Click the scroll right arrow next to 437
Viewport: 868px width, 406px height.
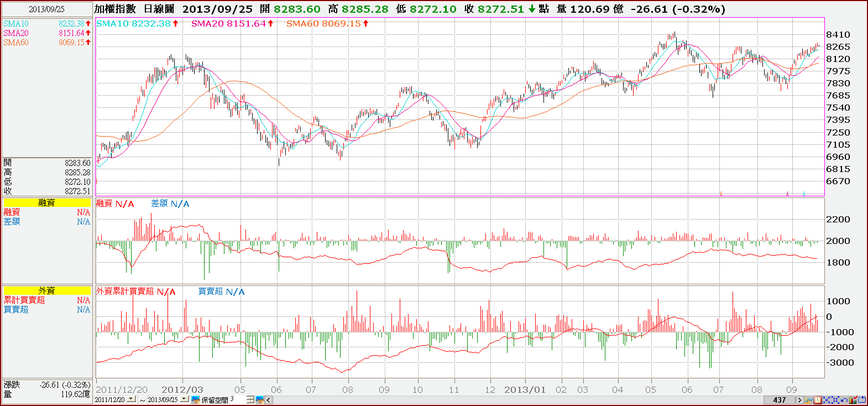pyautogui.click(x=799, y=400)
